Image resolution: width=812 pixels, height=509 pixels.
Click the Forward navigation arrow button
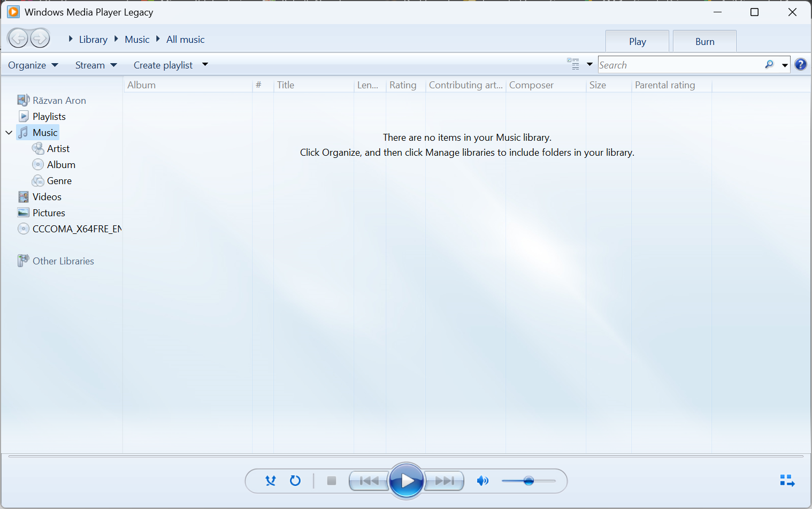click(x=40, y=38)
